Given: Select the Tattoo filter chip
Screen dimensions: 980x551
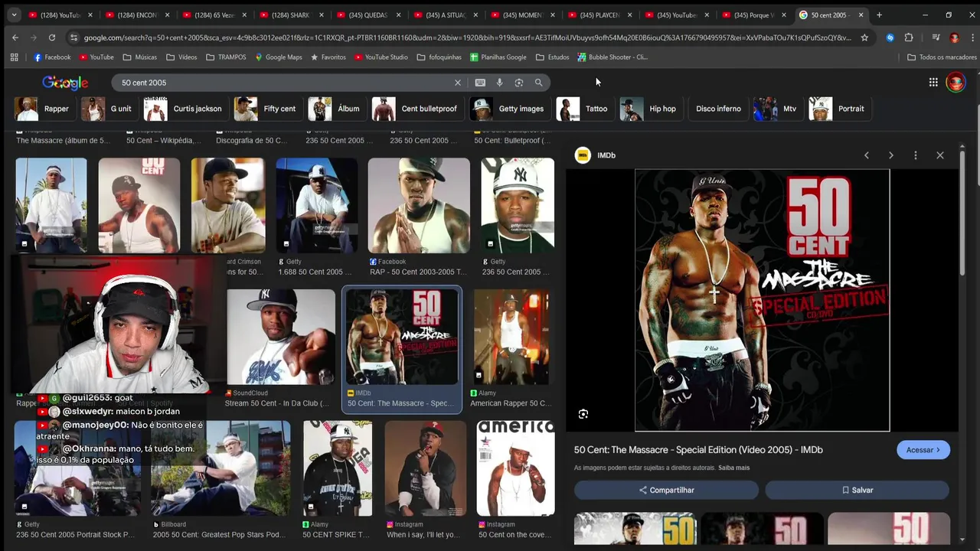Looking at the screenshot, I should pyautogui.click(x=584, y=109).
